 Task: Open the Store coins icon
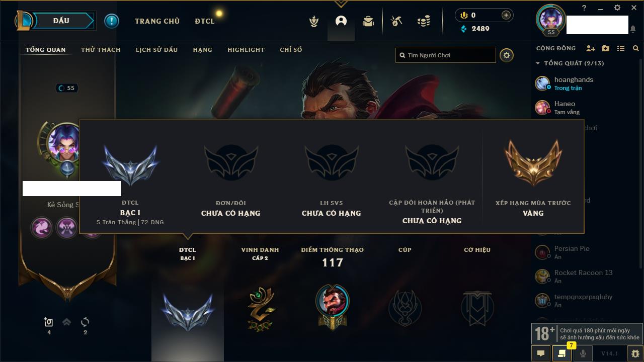click(424, 21)
